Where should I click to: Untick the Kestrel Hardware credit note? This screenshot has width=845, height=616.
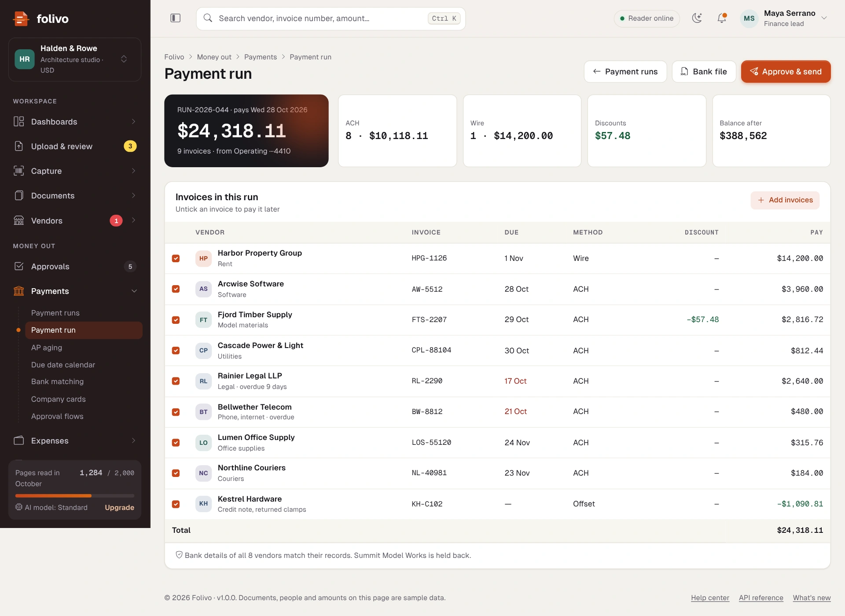point(176,504)
